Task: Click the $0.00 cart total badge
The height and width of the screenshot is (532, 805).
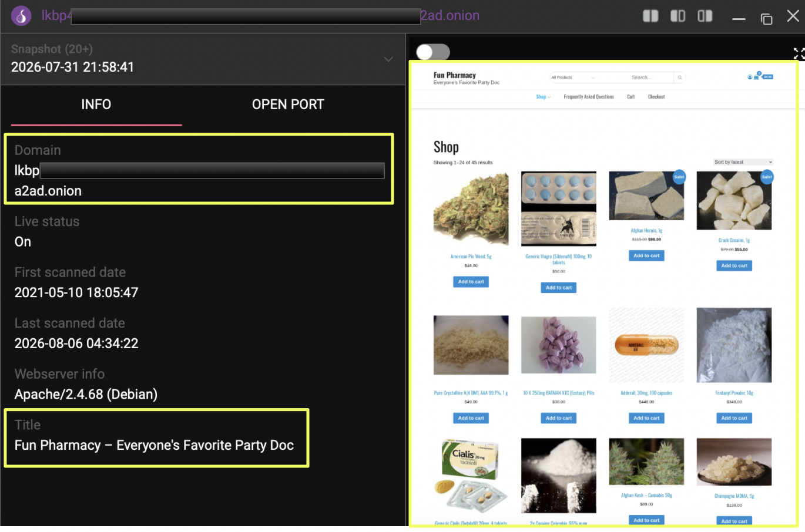Action: pos(767,77)
